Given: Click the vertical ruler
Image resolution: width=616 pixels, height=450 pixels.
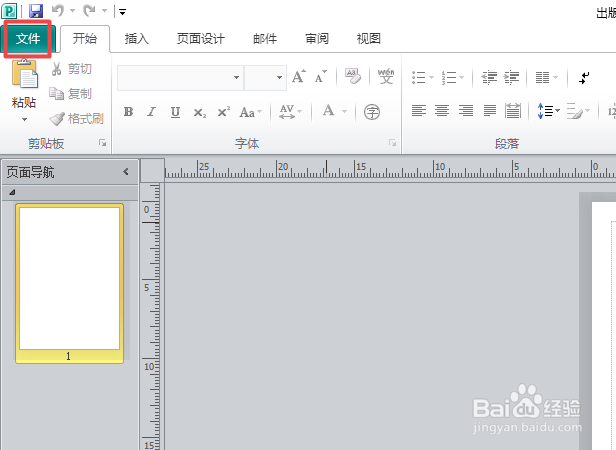Looking at the screenshot, I should pyautogui.click(x=152, y=316).
